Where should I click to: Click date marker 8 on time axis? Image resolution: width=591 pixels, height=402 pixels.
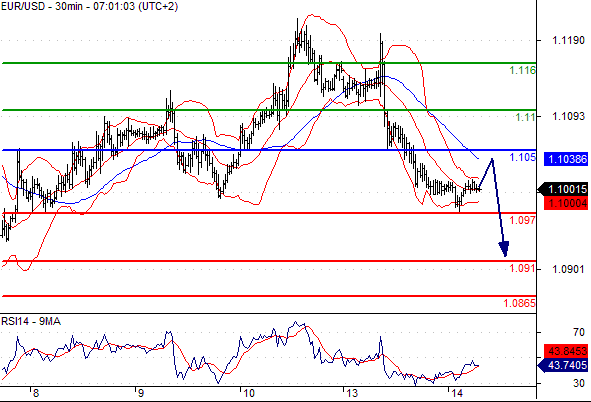coord(35,394)
